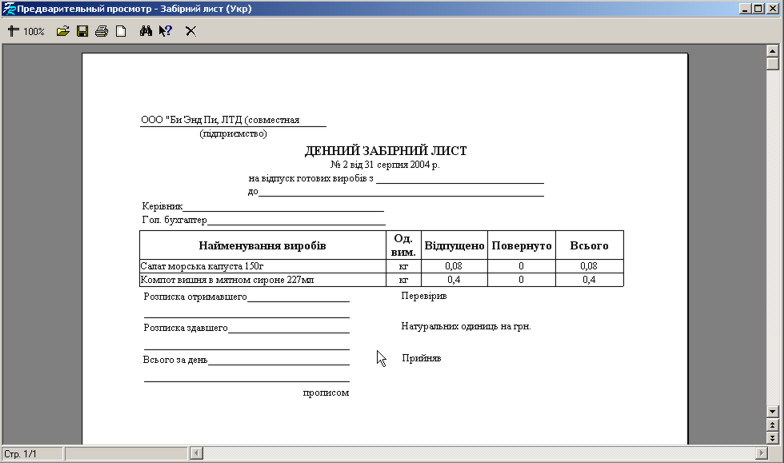The width and height of the screenshot is (784, 463).
Task: Open page setup with the blank page icon
Action: (x=120, y=31)
